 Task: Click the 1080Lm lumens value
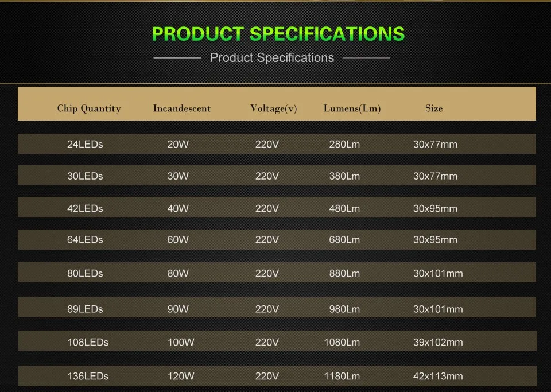(342, 343)
